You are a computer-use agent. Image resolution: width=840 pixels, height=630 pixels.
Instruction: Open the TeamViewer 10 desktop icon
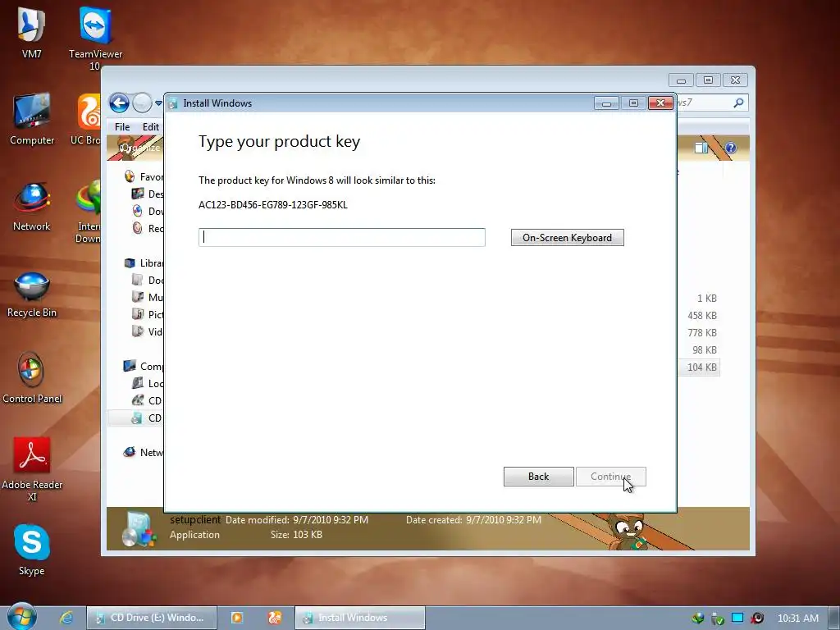coord(95,38)
